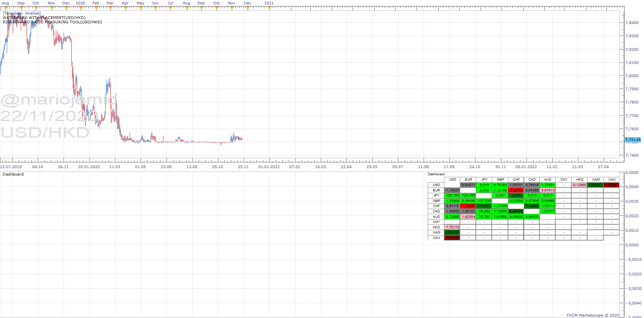
Task: Open the FXCM Marketscope © 2020 link
Action: (593, 315)
